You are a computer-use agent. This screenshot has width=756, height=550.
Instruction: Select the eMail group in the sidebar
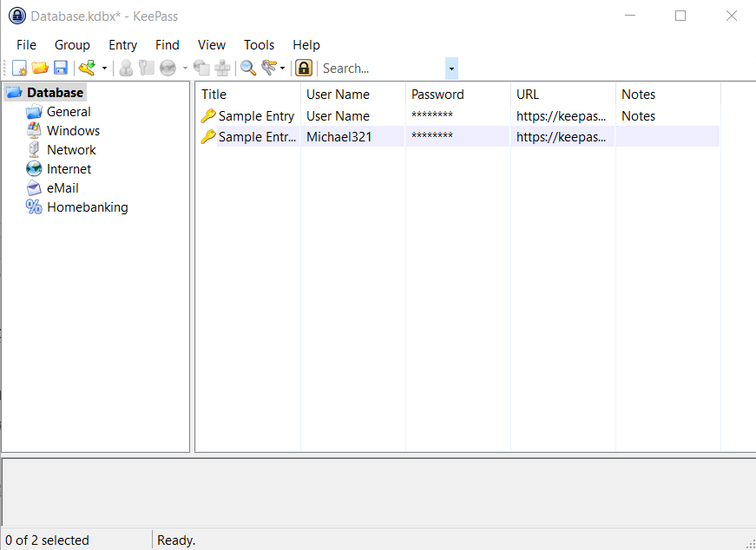coord(63,187)
